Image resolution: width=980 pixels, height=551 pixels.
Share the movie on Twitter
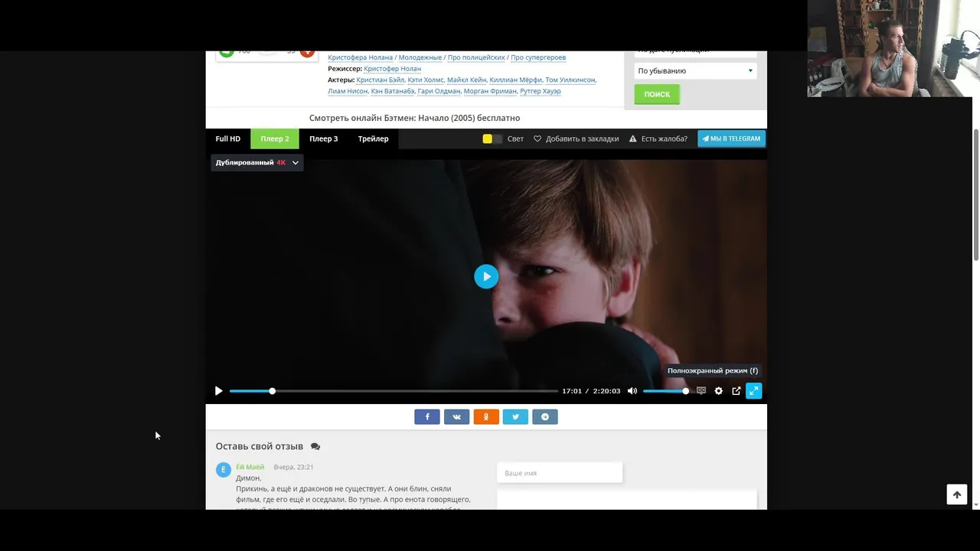click(515, 416)
